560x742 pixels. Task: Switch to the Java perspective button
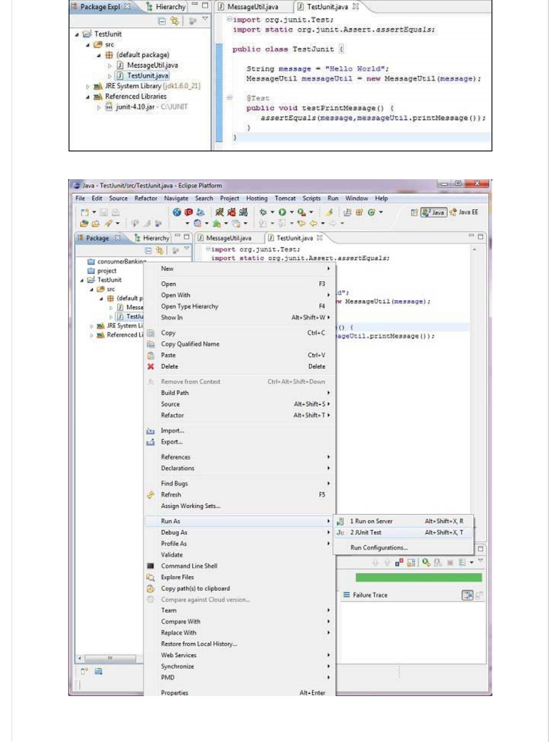(434, 213)
